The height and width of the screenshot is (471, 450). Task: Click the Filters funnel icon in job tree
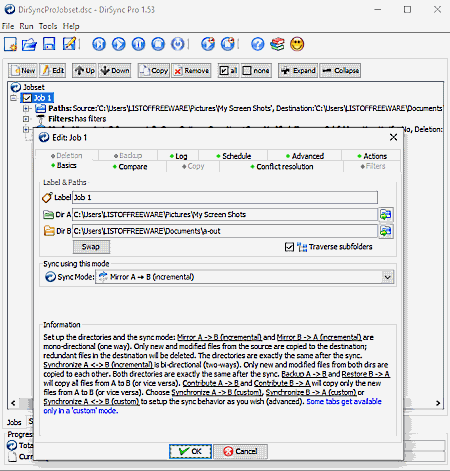click(x=40, y=119)
